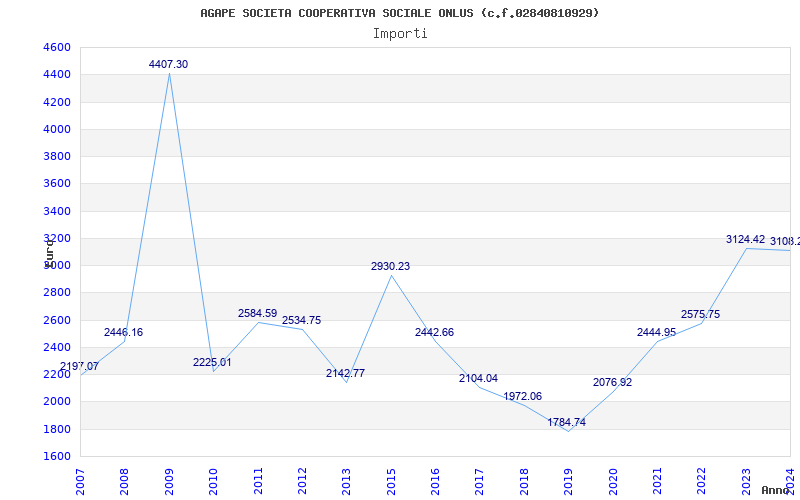The width and height of the screenshot is (800, 500).
Task: Click the 2009 x-axis year label
Action: pos(169,481)
